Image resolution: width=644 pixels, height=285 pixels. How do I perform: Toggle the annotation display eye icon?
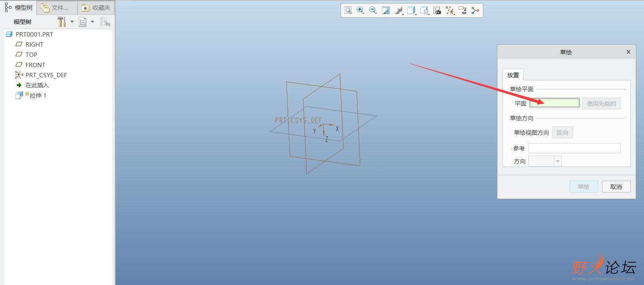coord(463,11)
